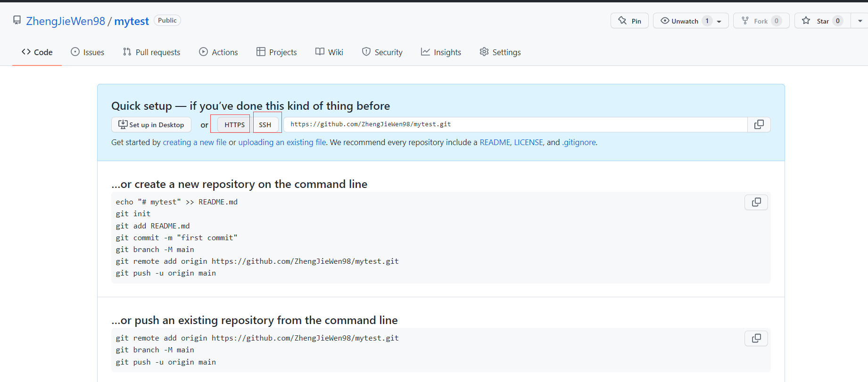Follow the 'creating a new file' link
Viewport: 868px width, 382px height.
pos(195,142)
